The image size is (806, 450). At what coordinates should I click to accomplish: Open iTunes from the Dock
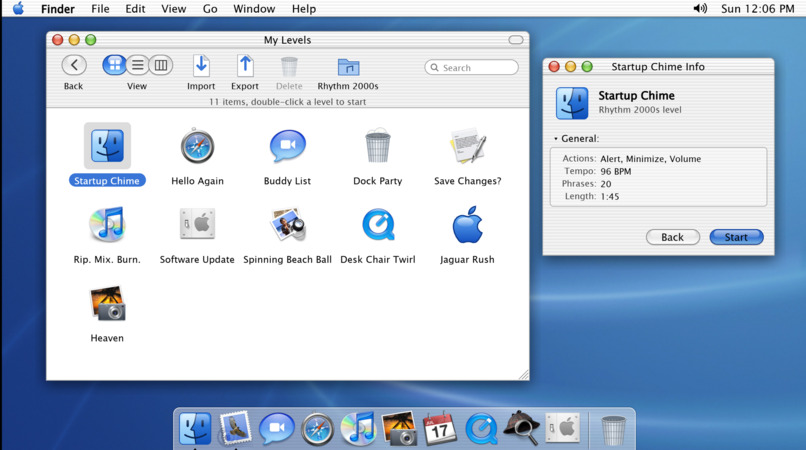358,428
